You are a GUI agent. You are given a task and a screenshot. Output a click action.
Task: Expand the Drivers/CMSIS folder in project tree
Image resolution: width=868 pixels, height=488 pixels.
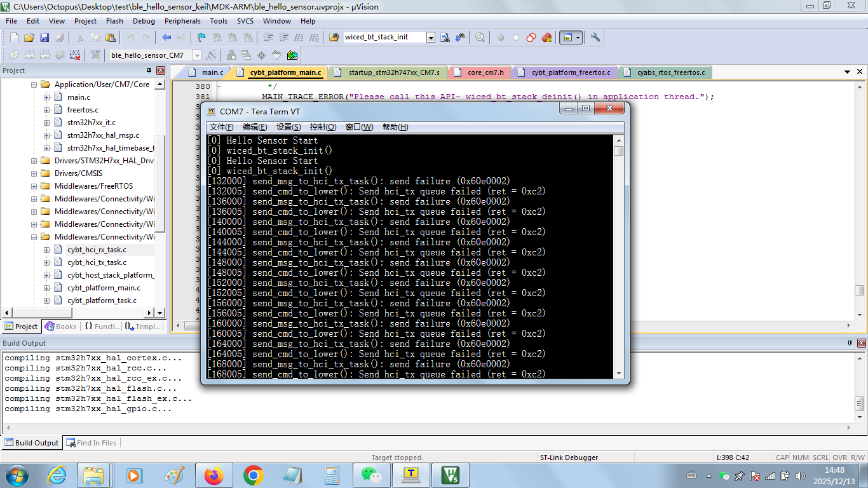pyautogui.click(x=34, y=173)
